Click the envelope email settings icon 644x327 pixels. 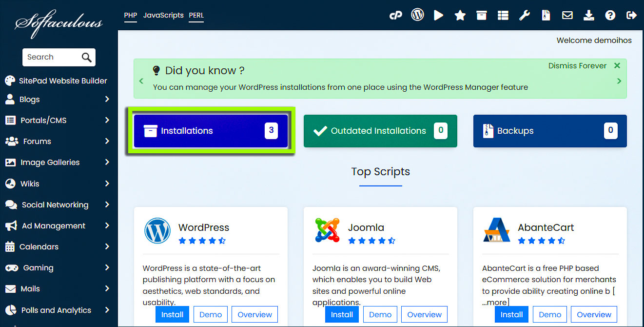pos(567,16)
